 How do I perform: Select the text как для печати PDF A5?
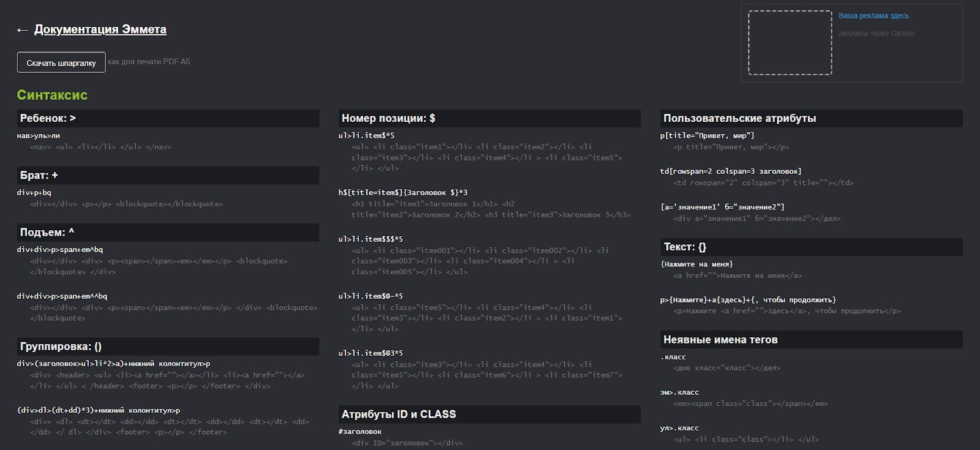(149, 62)
